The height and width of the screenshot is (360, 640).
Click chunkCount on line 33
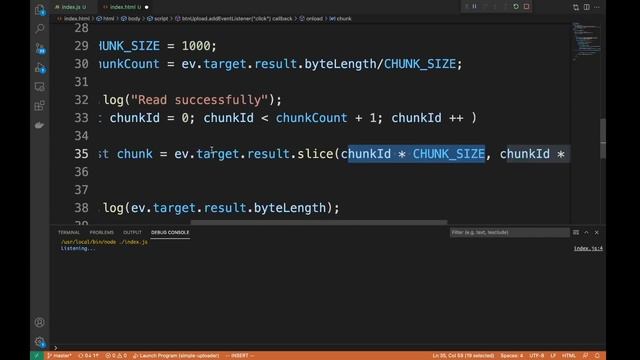(311, 118)
